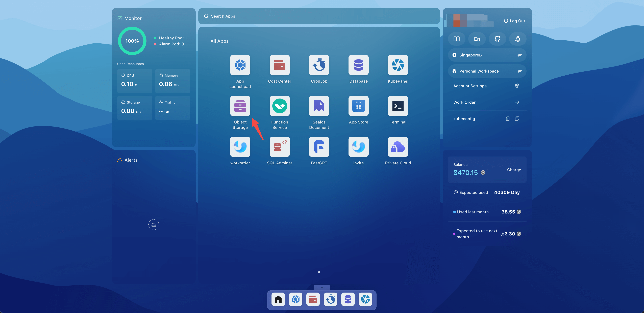Open the FastGPT app
Image resolution: width=644 pixels, height=313 pixels.
click(x=319, y=147)
